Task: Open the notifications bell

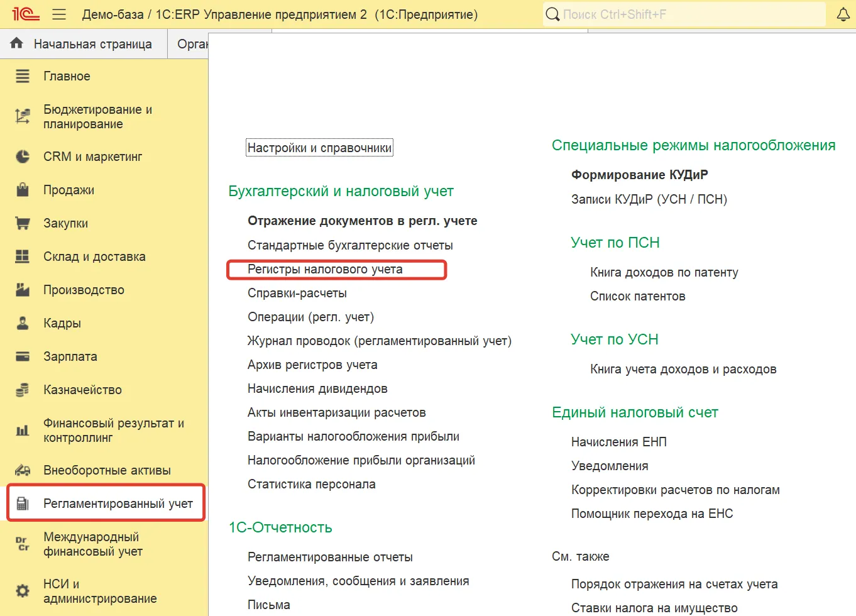Action: pyautogui.click(x=843, y=14)
